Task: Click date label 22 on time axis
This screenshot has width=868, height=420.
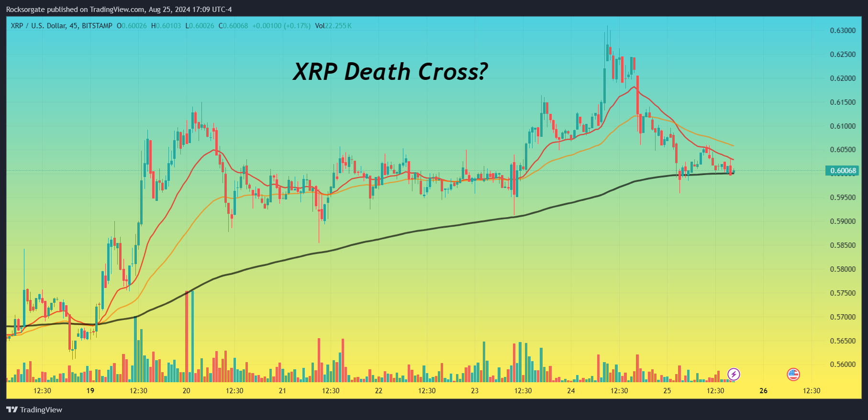Action: coord(379,391)
